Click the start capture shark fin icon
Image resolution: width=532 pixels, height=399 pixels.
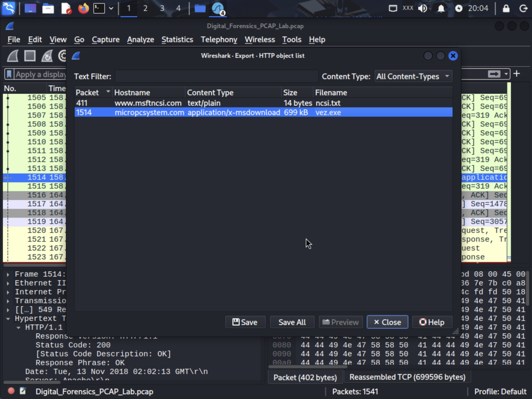click(x=13, y=56)
